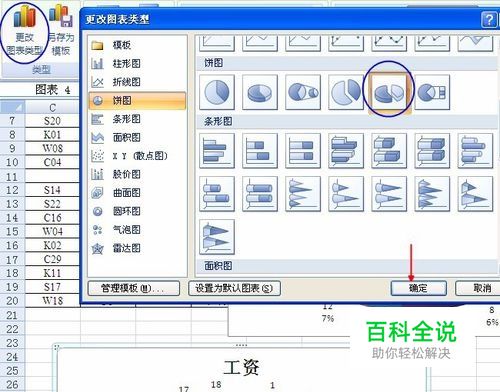Select the basic 2-D pie chart subtype
The image size is (500, 392).
pos(217,92)
